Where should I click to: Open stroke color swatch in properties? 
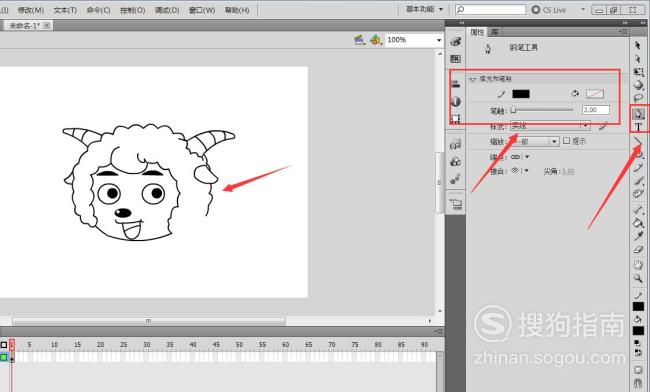tap(521, 94)
